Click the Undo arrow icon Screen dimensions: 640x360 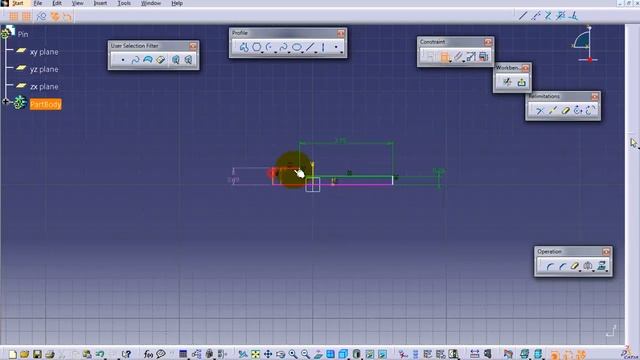100,354
